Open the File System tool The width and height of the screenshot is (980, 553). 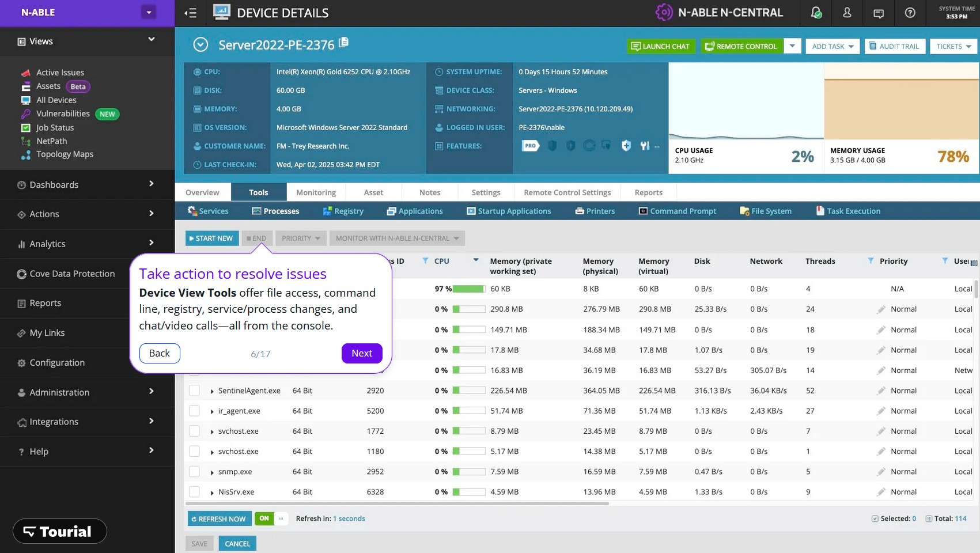(x=766, y=211)
